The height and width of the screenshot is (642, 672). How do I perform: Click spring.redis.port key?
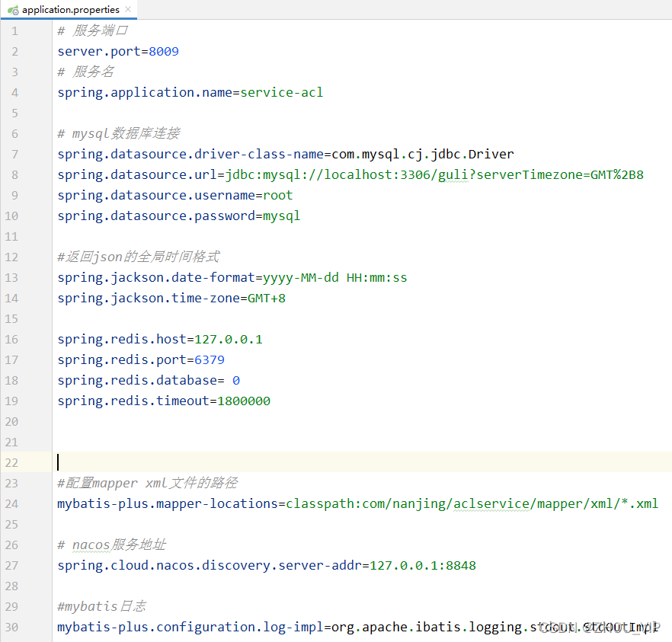tap(122, 359)
